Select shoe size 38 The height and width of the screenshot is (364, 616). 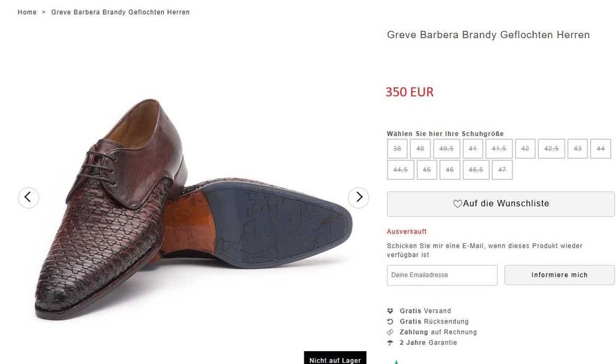pyautogui.click(x=397, y=149)
